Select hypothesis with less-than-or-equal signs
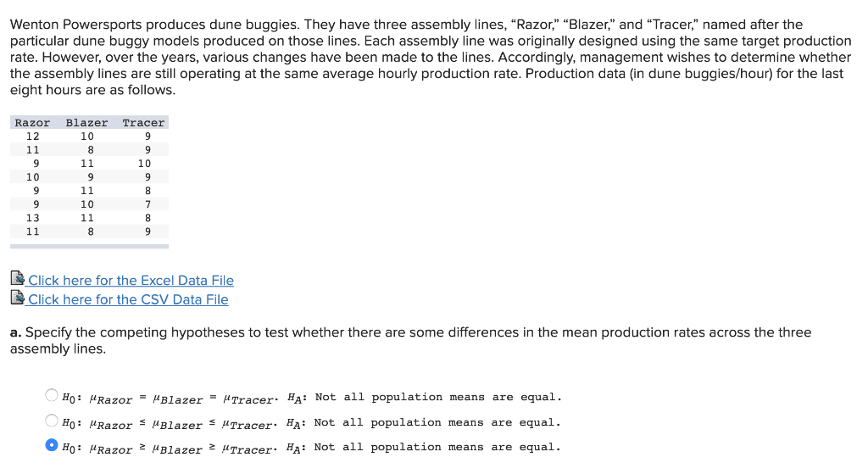Screen dimensions: 868x474 pyautogui.click(x=52, y=421)
